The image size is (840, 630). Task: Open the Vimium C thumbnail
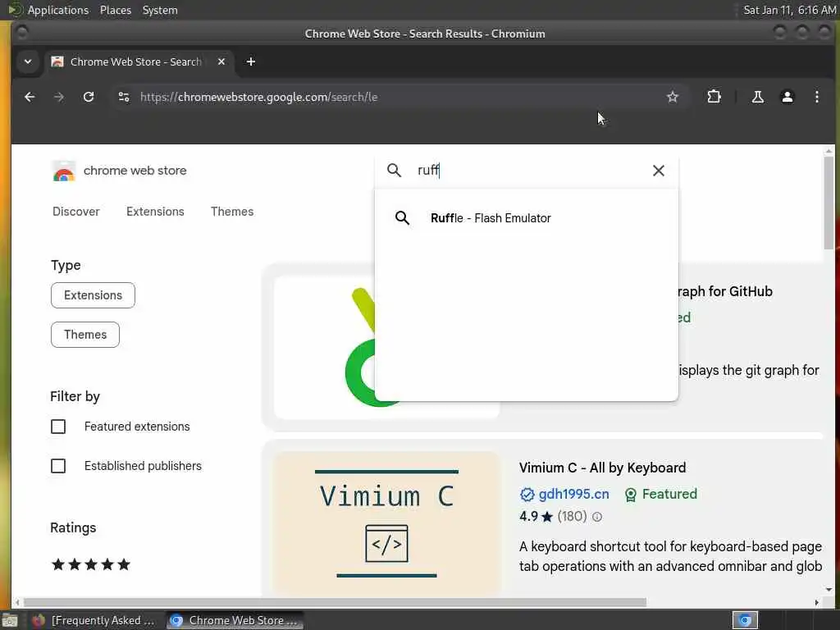tap(386, 523)
